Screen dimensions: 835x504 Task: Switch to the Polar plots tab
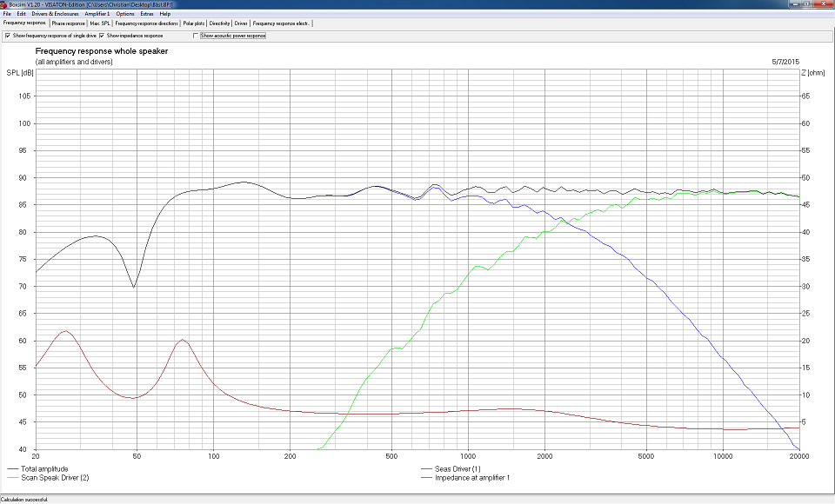[194, 23]
